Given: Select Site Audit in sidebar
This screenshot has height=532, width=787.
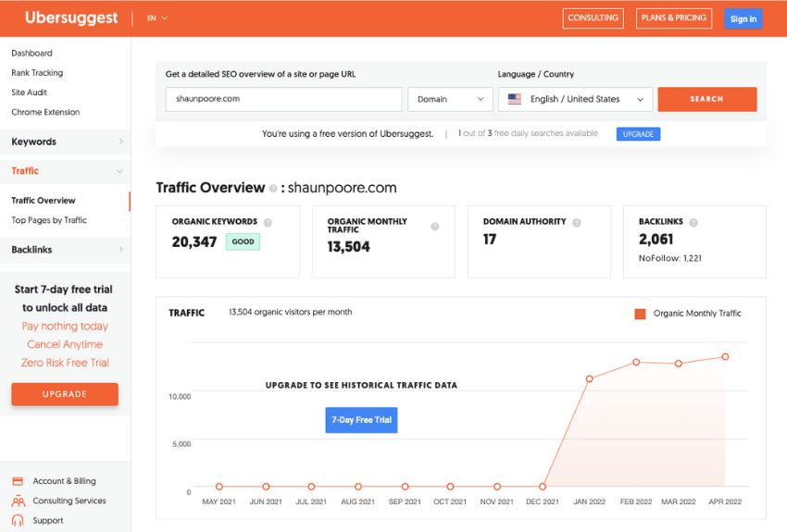Looking at the screenshot, I should point(29,93).
